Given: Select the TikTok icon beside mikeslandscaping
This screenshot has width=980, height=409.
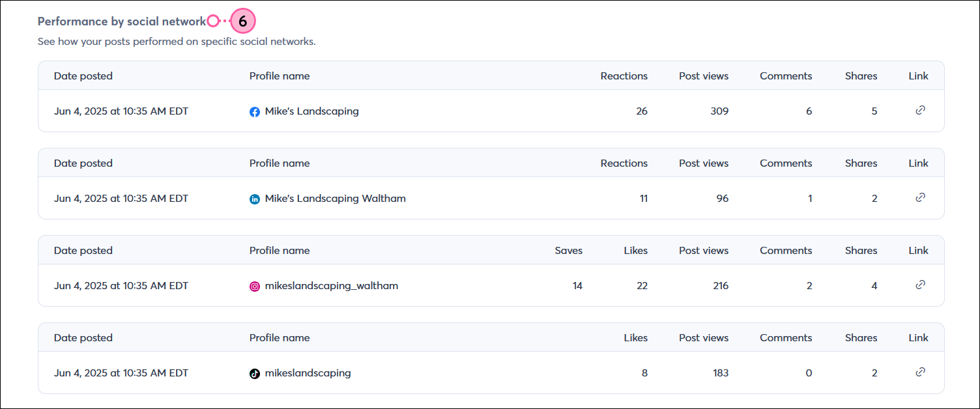Looking at the screenshot, I should click(255, 373).
